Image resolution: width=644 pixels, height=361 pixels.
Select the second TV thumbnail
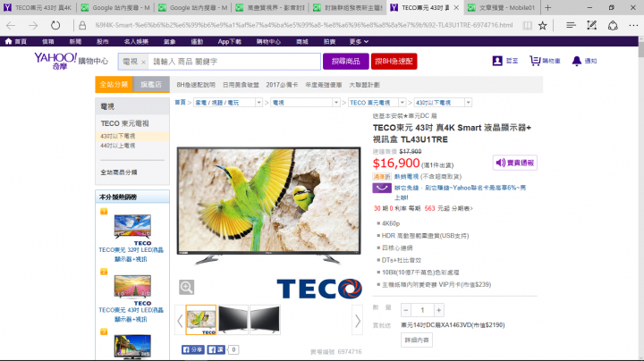pos(233,320)
